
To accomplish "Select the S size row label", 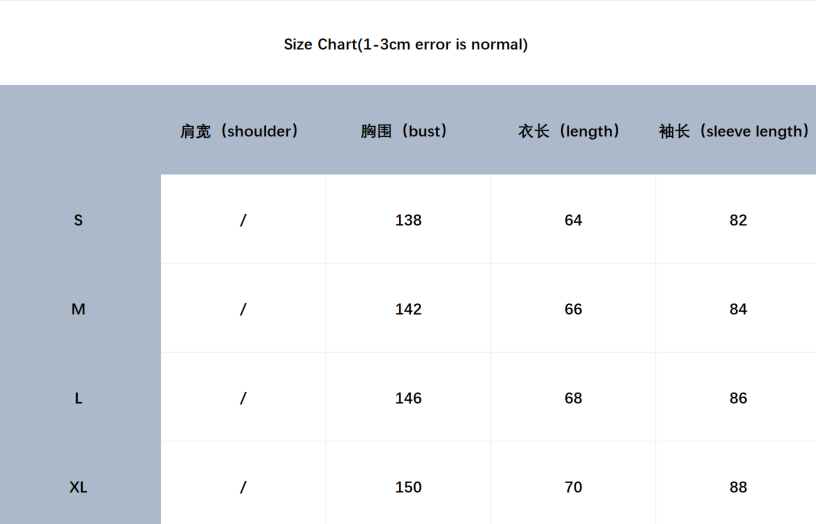I will (x=79, y=220).
